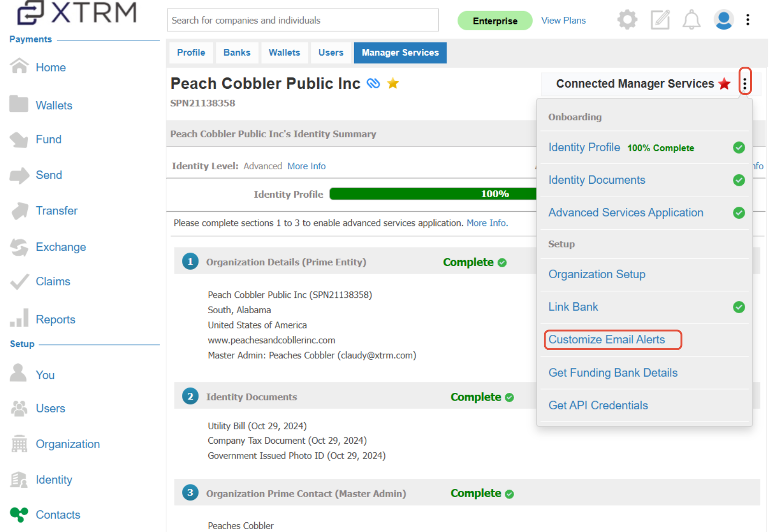The height and width of the screenshot is (532, 776).
Task: Switch to the Banks tab
Action: point(237,53)
